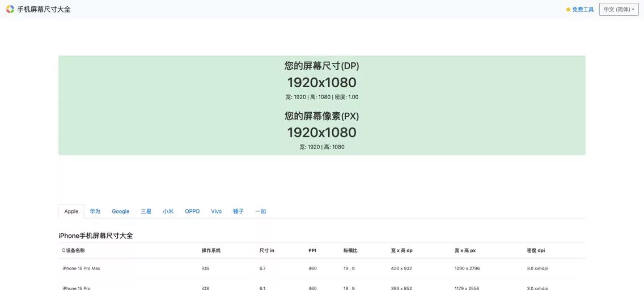Switch to the 一加 tab
The image size is (644, 290).
260,211
